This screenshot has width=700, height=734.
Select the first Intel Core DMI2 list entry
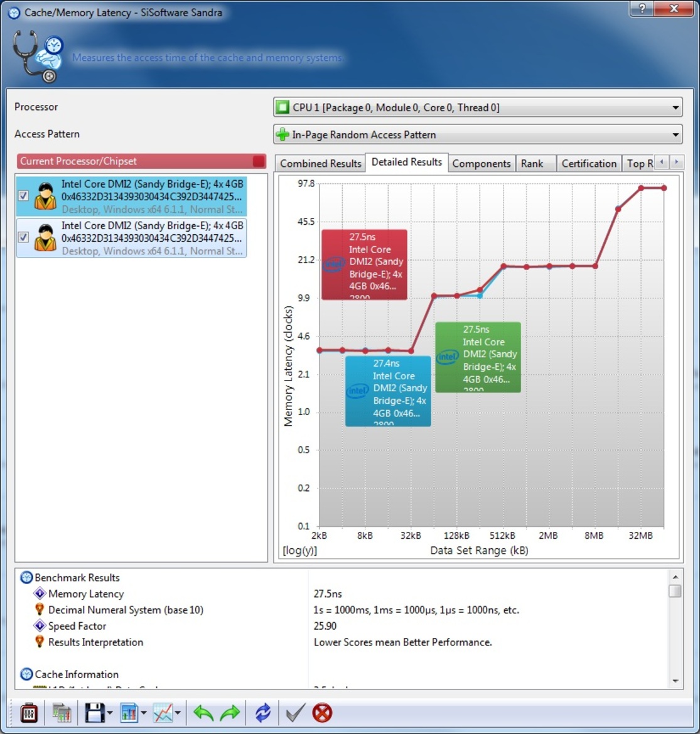coord(131,196)
